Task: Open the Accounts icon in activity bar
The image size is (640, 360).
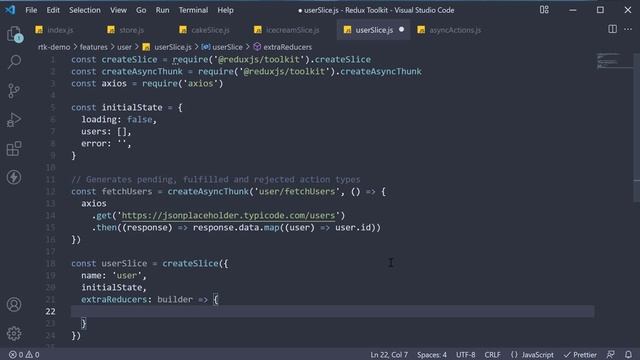Action: pos(14,304)
